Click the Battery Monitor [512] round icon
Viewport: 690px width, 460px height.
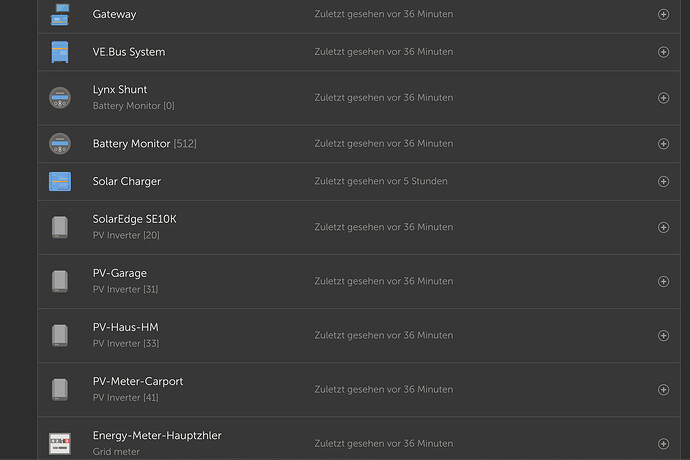[60, 144]
